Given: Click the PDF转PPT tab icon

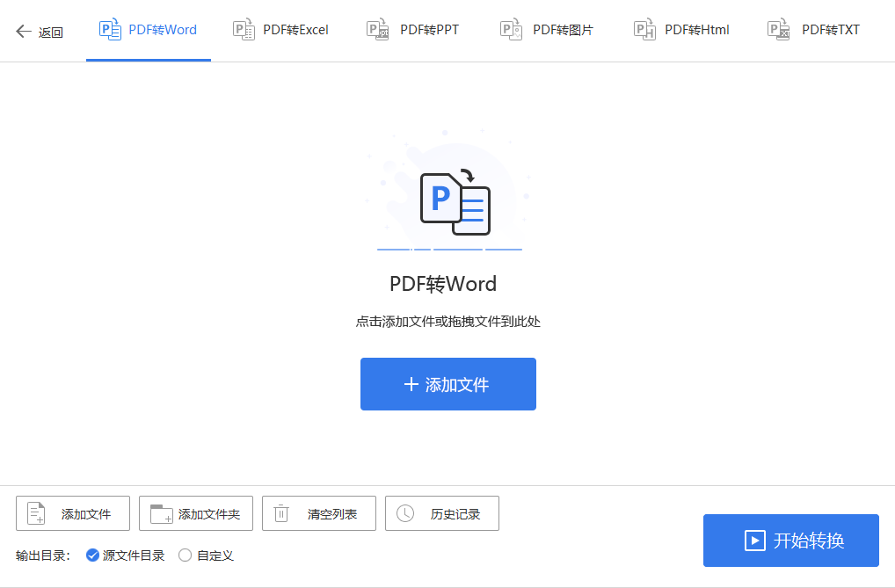Looking at the screenshot, I should (x=377, y=29).
